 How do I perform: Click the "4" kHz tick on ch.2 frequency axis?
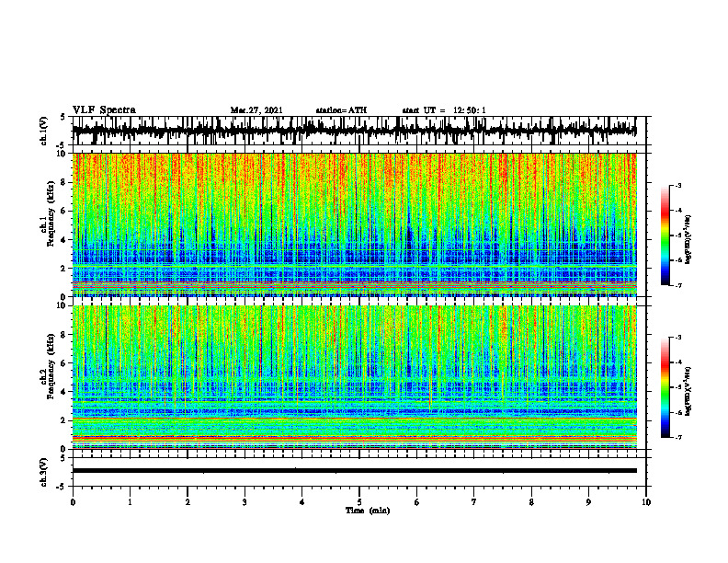(63, 392)
